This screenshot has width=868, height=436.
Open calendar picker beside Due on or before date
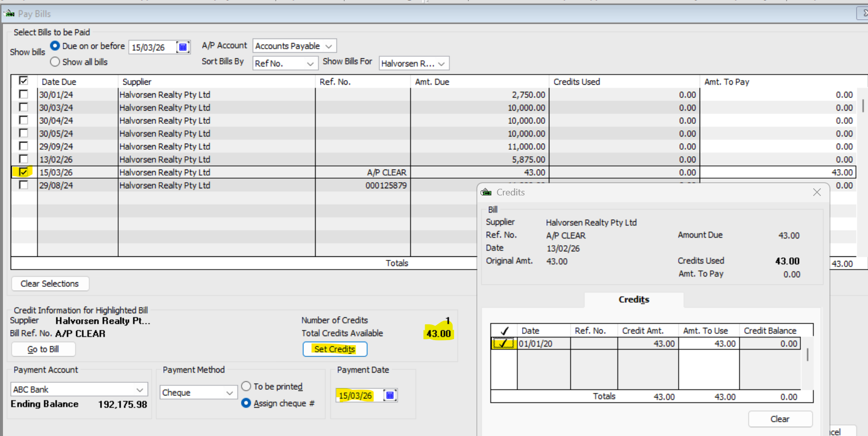[x=183, y=47]
